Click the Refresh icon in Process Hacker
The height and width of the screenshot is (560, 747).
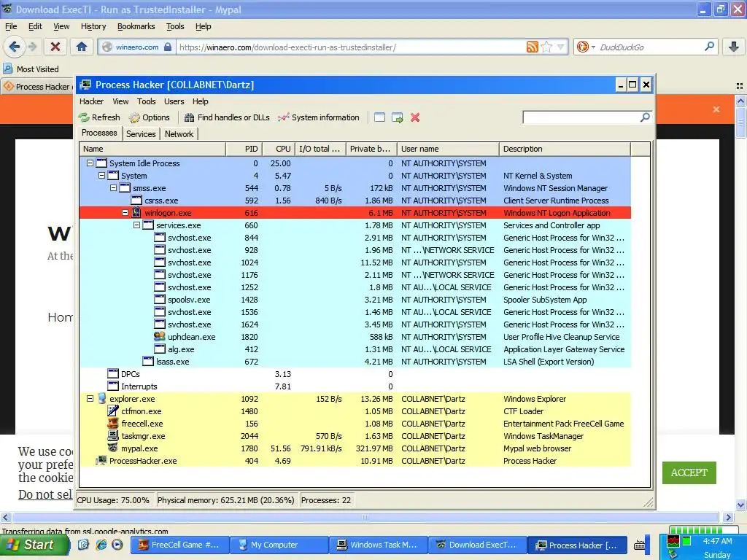coord(85,117)
